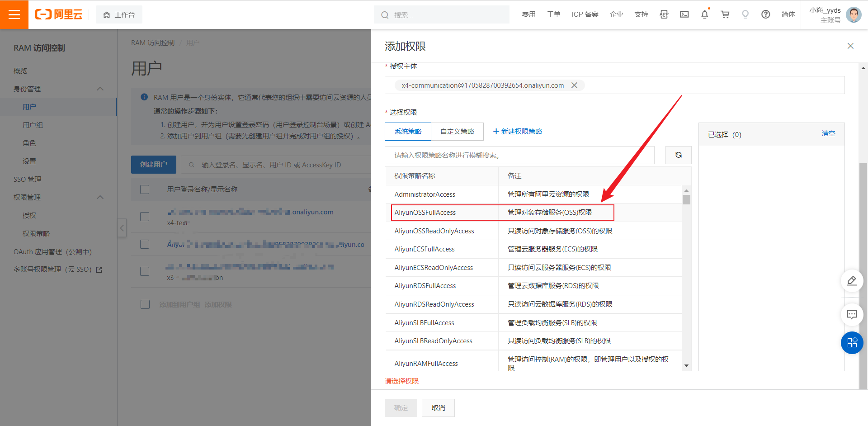This screenshot has height=426, width=868.
Task: Collapse the sidebar with the arrow handle
Action: pyautogui.click(x=122, y=228)
